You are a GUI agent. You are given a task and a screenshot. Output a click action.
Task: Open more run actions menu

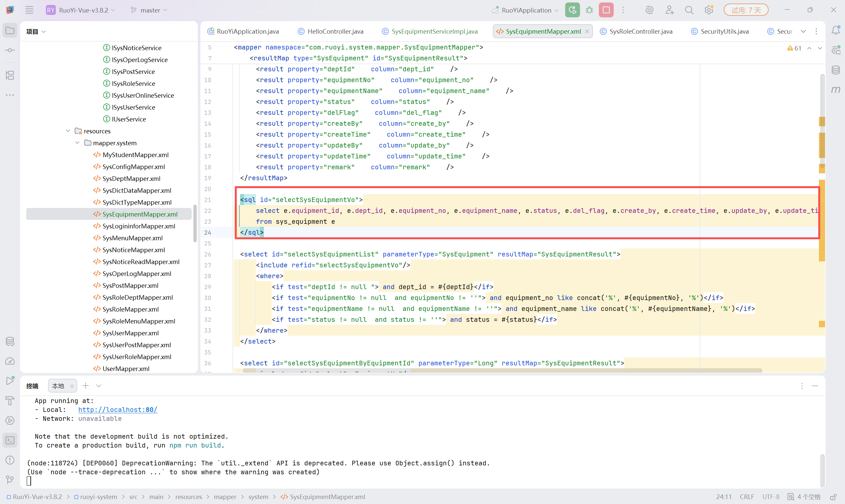tap(623, 10)
